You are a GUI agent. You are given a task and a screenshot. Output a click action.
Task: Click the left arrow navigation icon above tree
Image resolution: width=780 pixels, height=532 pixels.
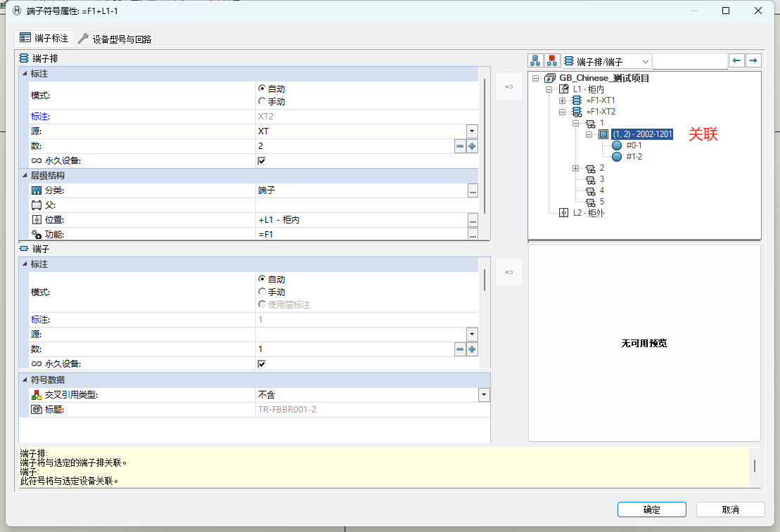pyautogui.click(x=738, y=60)
